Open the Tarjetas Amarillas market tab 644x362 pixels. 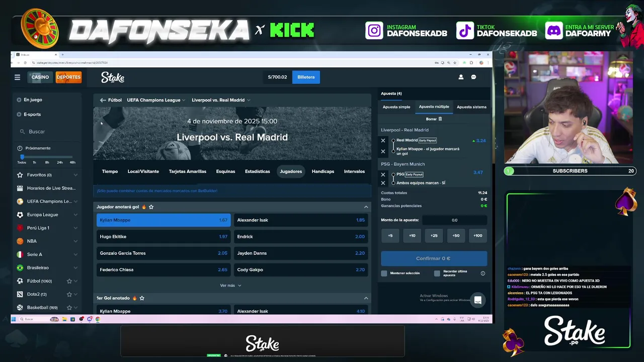pyautogui.click(x=188, y=171)
